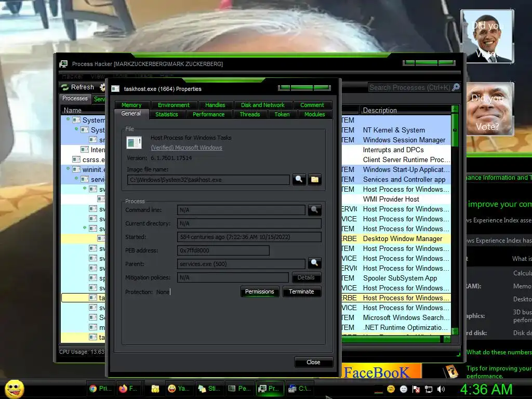Viewport: 532px width, 399px height.
Task: Click the question mark help icon by performance tips
Action: (x=451, y=371)
